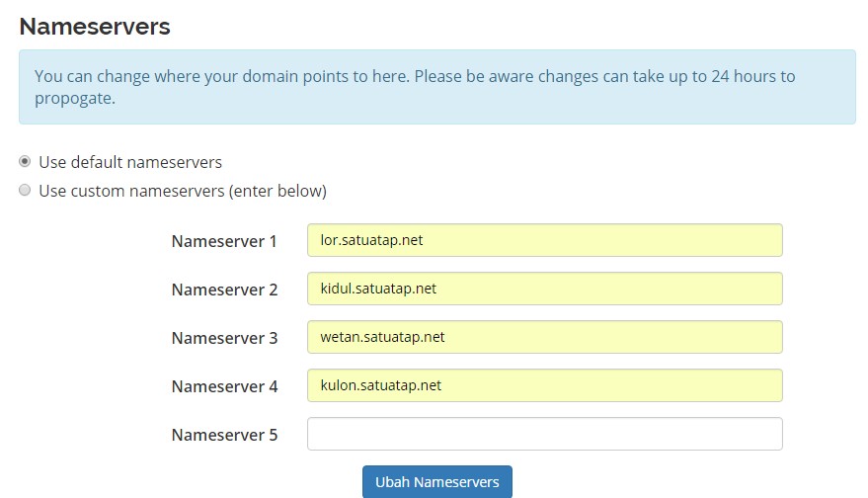
Task: Click the 'Use default nameservers' label text
Action: pos(130,162)
